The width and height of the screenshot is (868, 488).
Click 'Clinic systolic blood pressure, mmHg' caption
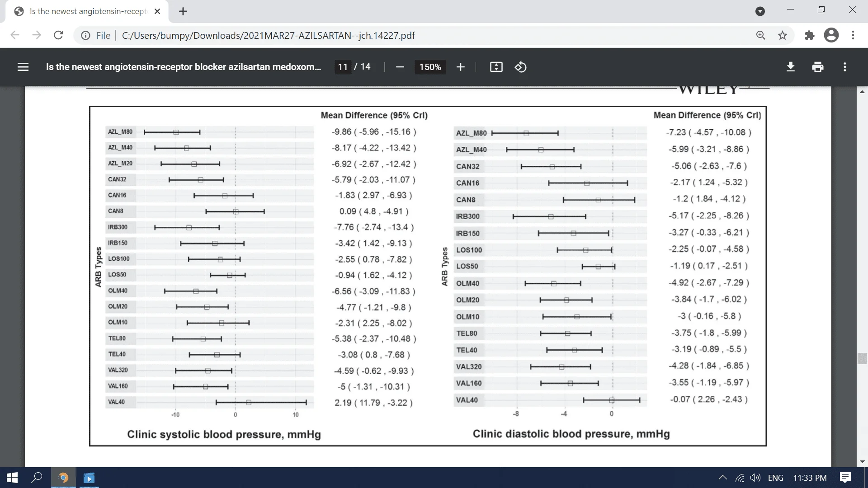(224, 434)
